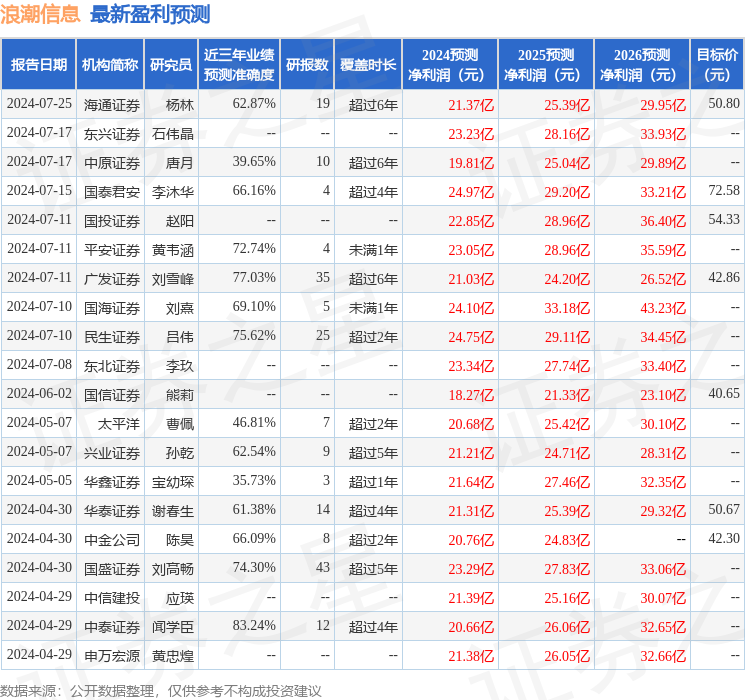745x700 pixels.
Task: Click 2025 profit value 24.20亿
Action: [567, 279]
